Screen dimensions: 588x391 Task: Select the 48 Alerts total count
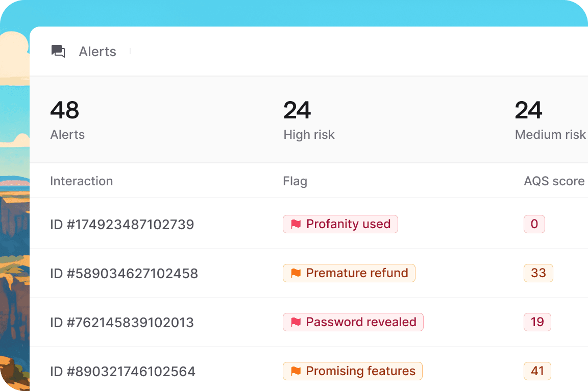65,110
